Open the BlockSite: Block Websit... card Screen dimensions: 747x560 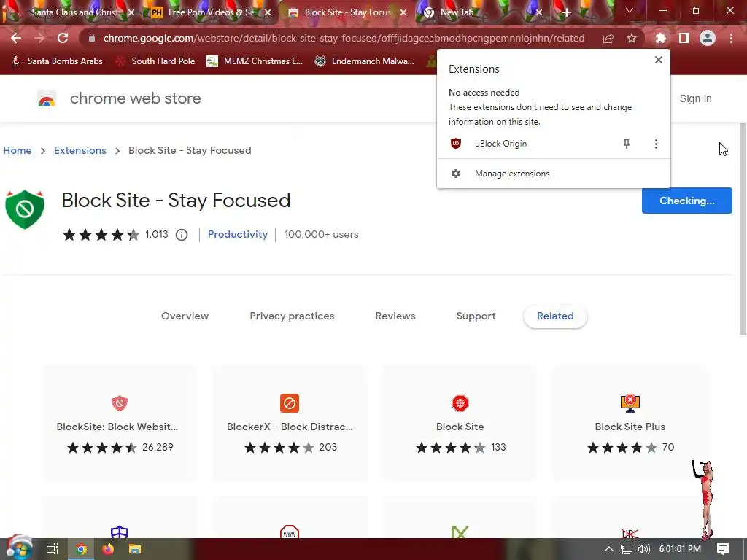coord(120,423)
